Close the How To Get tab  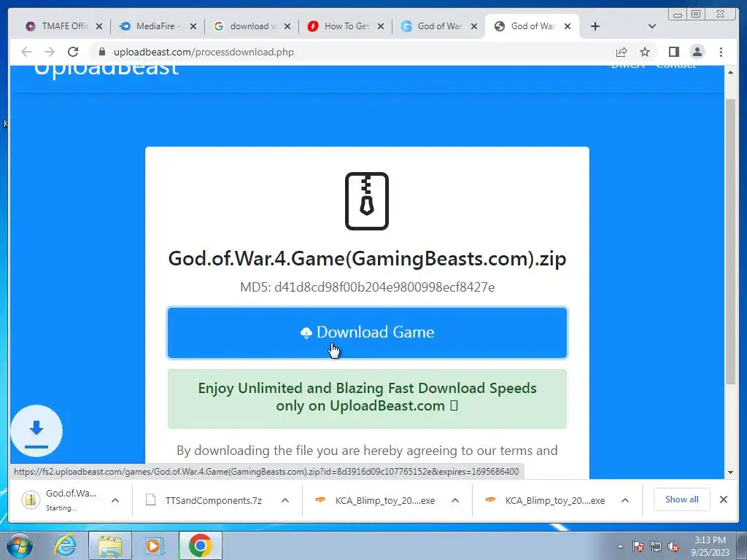(x=381, y=26)
